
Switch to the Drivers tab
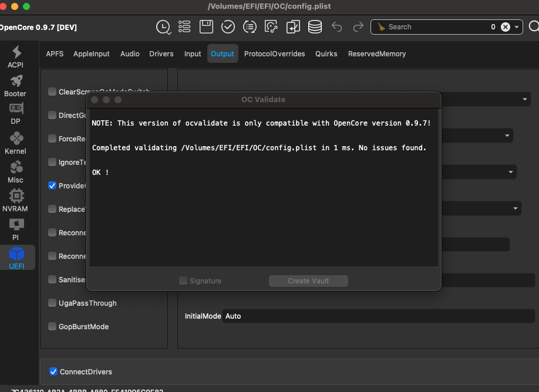coord(161,54)
